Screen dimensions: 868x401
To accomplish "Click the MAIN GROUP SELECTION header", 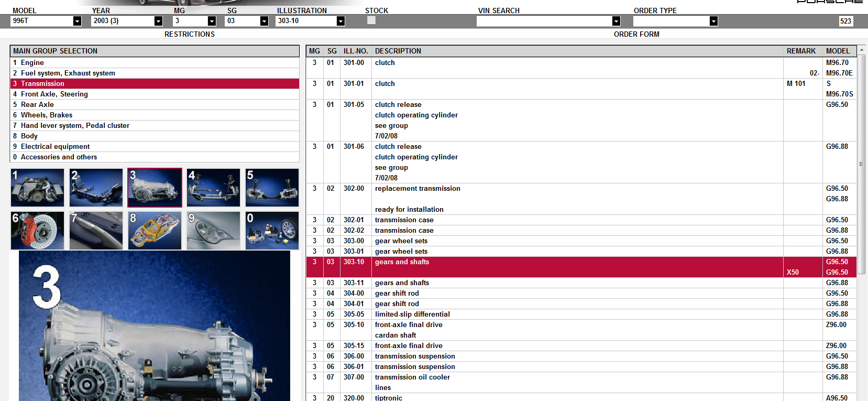I will [x=155, y=51].
